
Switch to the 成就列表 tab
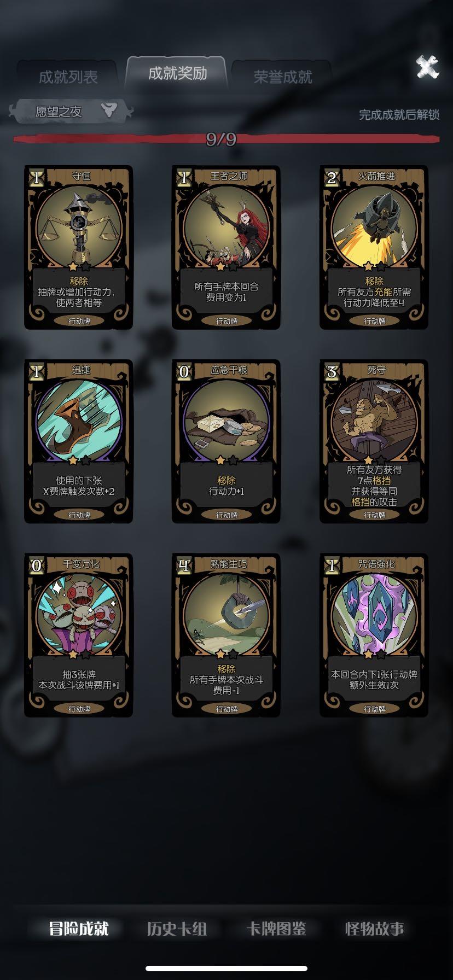tap(68, 77)
